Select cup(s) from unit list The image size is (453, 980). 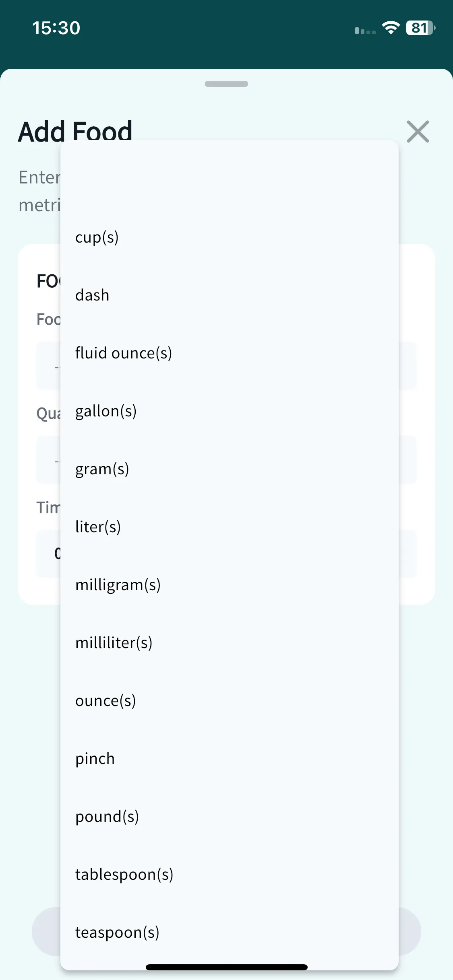[x=229, y=237]
